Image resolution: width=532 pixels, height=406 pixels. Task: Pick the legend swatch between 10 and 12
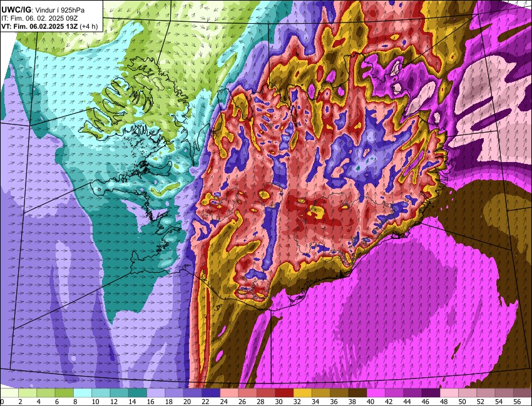point(101,393)
